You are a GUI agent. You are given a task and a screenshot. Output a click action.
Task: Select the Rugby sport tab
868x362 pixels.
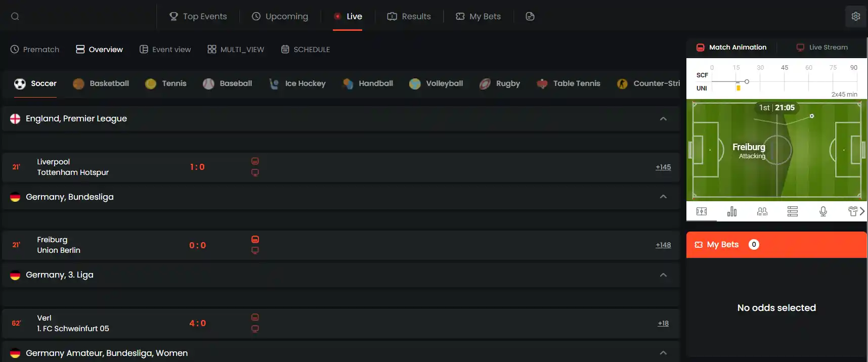[500, 83]
